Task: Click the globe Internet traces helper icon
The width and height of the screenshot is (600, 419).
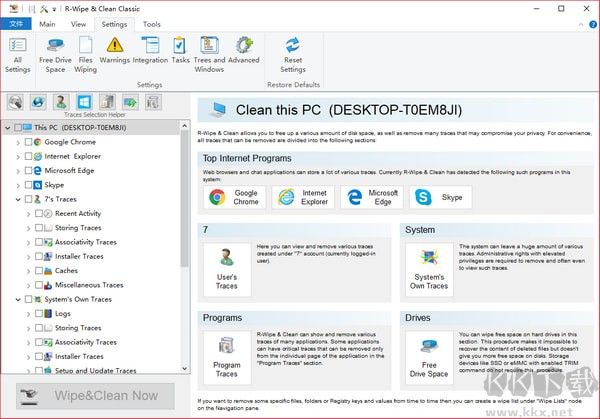Action: click(38, 102)
